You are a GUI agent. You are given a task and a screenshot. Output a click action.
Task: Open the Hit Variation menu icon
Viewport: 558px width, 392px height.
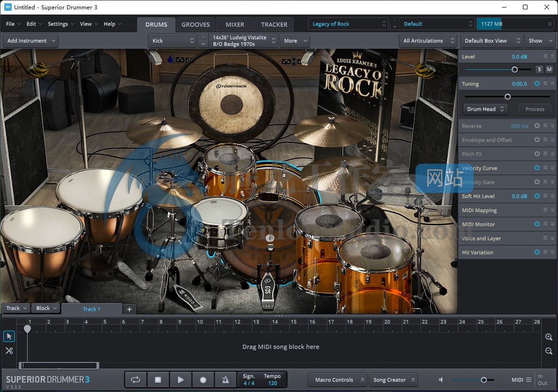[545, 252]
